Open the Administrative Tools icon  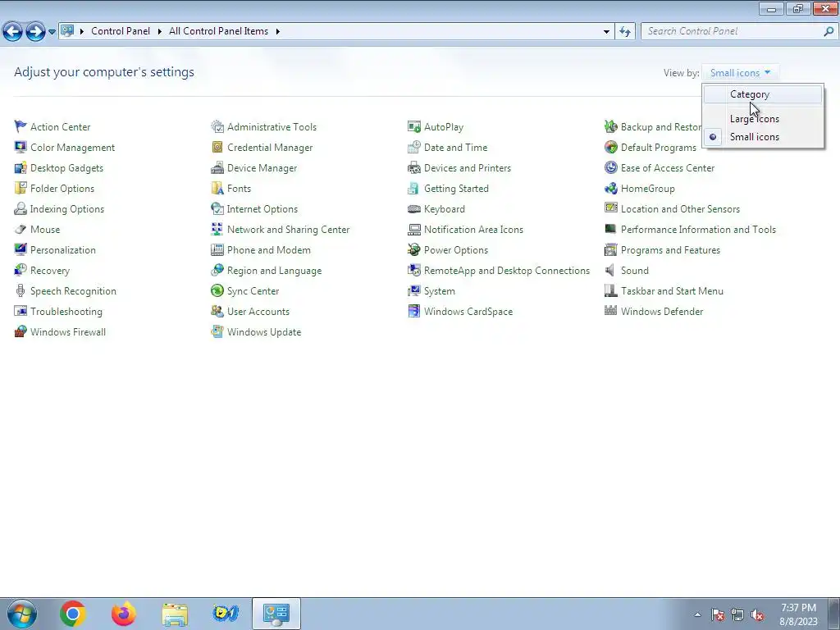coord(217,126)
